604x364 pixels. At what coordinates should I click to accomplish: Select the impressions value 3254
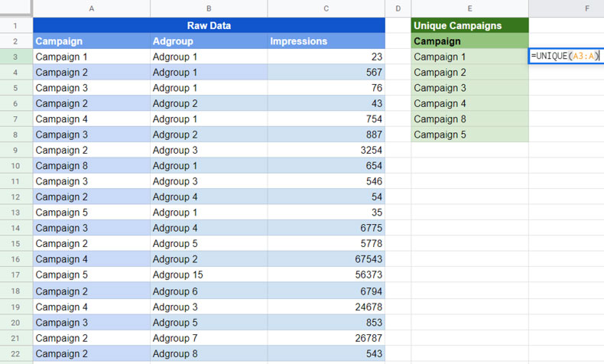(x=326, y=150)
